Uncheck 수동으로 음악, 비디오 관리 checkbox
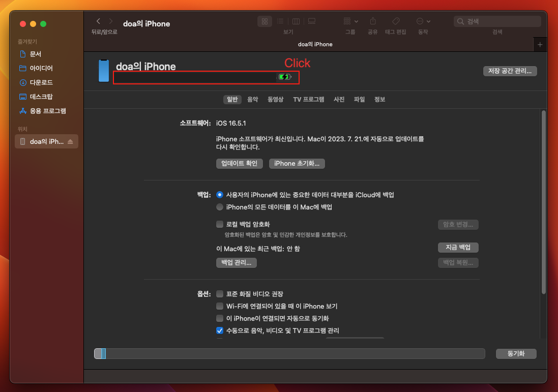The height and width of the screenshot is (392, 558). [220, 331]
